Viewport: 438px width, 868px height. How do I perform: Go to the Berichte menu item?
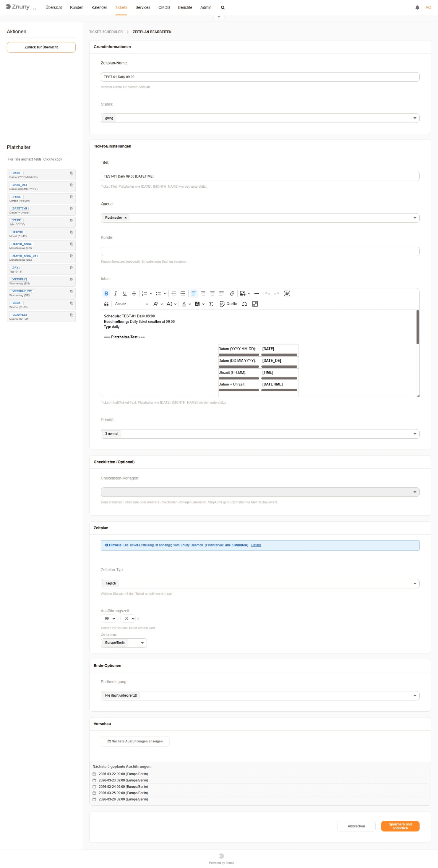[185, 7]
